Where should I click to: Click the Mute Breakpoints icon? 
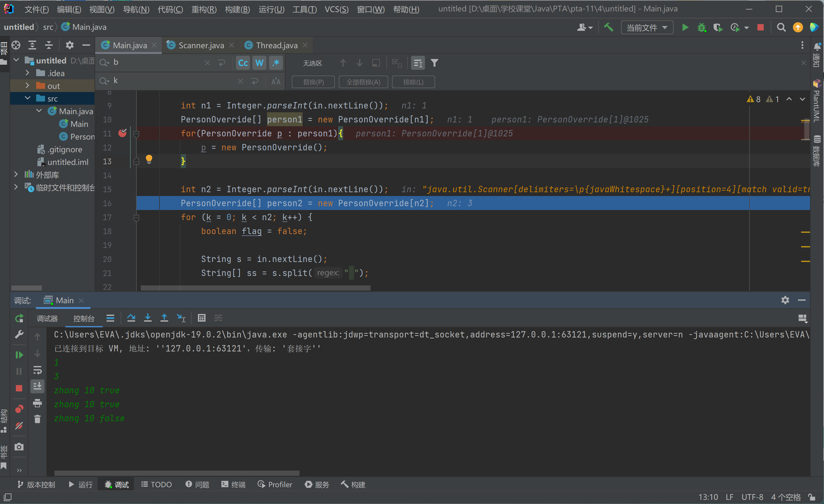point(19,426)
